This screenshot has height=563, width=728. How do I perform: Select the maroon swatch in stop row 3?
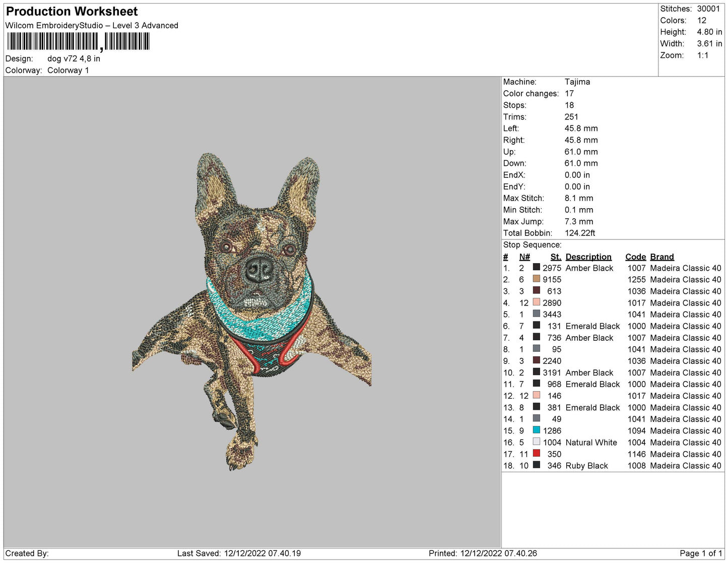(537, 291)
